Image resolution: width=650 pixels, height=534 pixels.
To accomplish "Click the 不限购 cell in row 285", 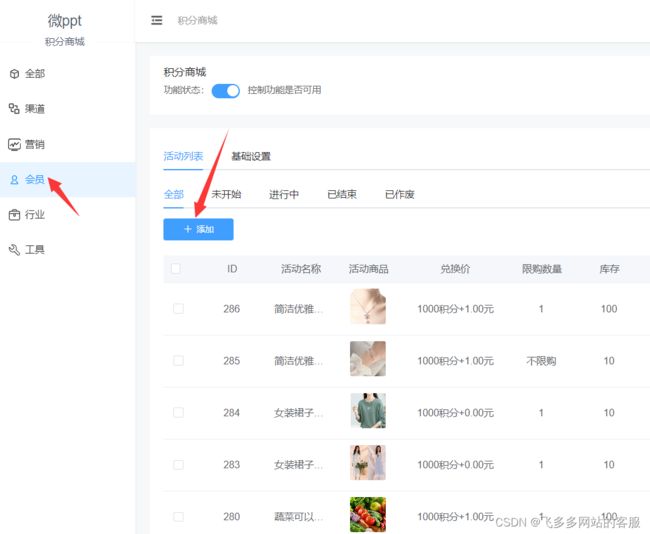I will click(541, 361).
